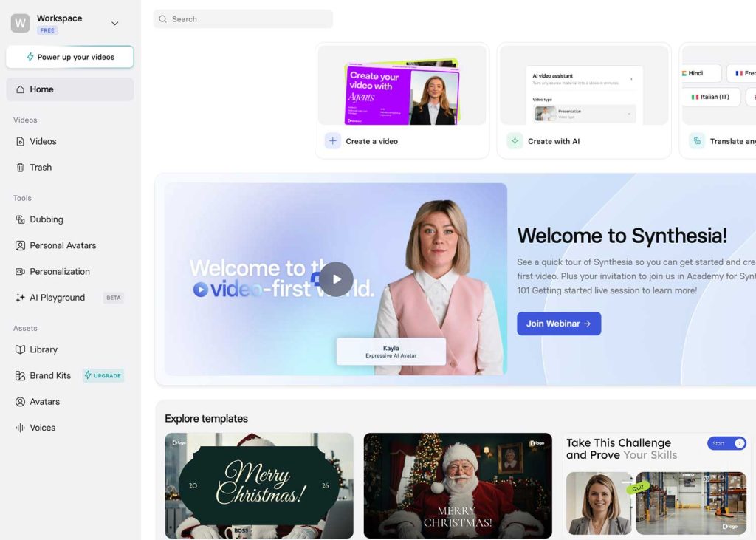Click the Avatars face icon
756x540 pixels.
pos(20,402)
